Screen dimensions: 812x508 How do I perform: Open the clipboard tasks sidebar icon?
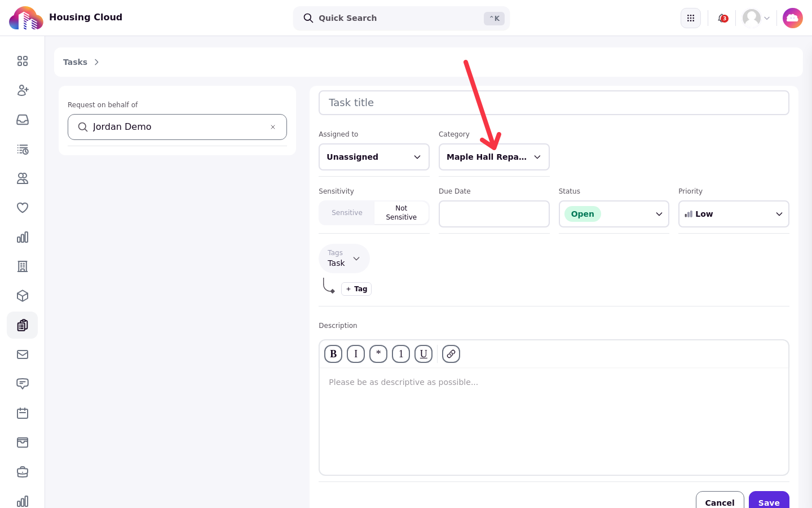pyautogui.click(x=23, y=325)
